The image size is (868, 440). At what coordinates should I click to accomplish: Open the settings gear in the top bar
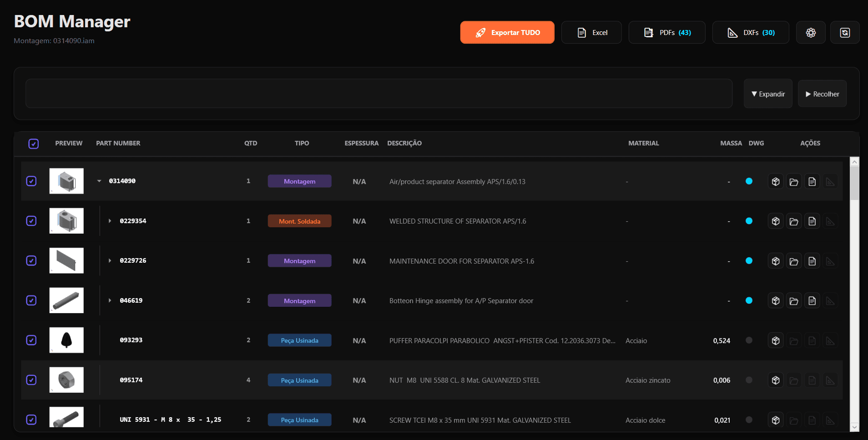(811, 32)
